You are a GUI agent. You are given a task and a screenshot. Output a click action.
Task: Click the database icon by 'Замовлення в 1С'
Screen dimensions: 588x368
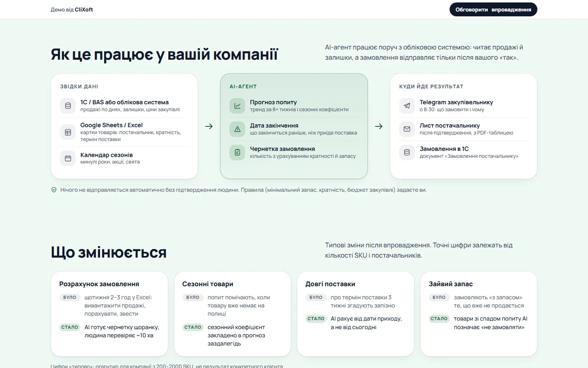click(x=407, y=153)
